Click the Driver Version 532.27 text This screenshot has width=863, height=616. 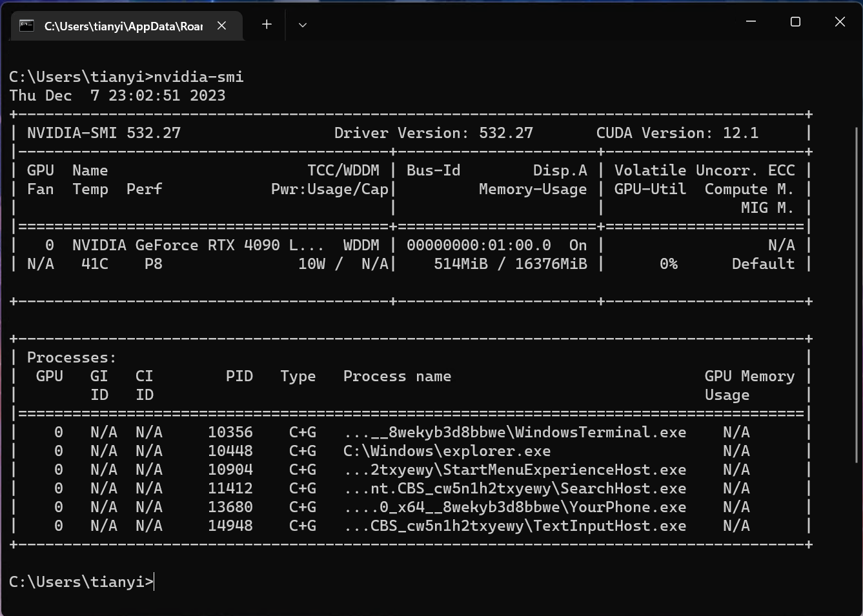tap(433, 133)
